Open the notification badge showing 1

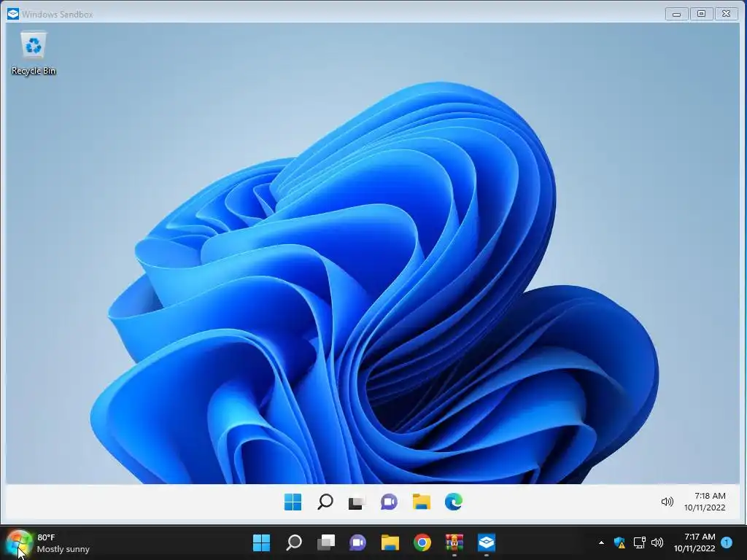pyautogui.click(x=727, y=542)
